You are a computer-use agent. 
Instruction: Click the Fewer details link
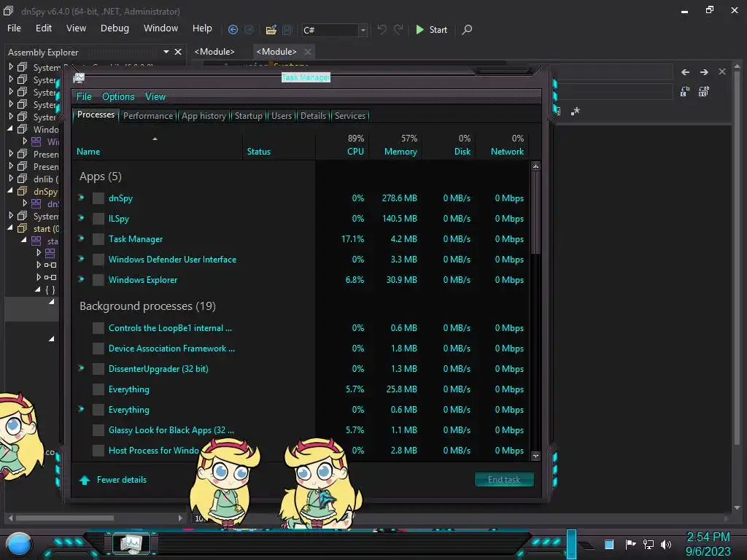point(122,480)
